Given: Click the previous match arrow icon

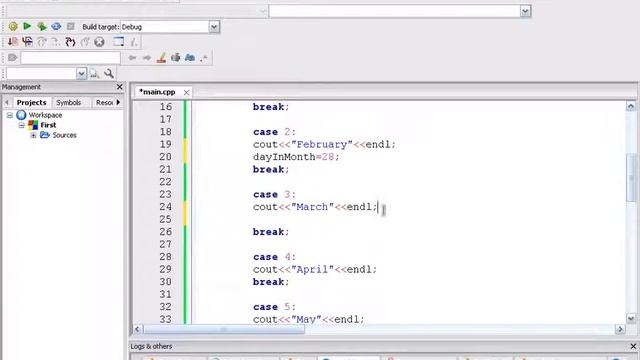Looking at the screenshot, I should pyautogui.click(x=132, y=58).
